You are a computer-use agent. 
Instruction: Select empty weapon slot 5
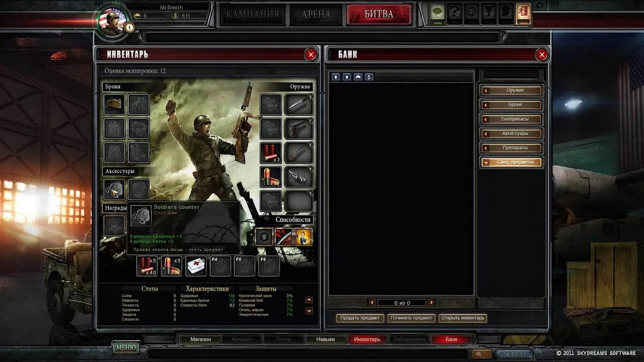(299, 201)
